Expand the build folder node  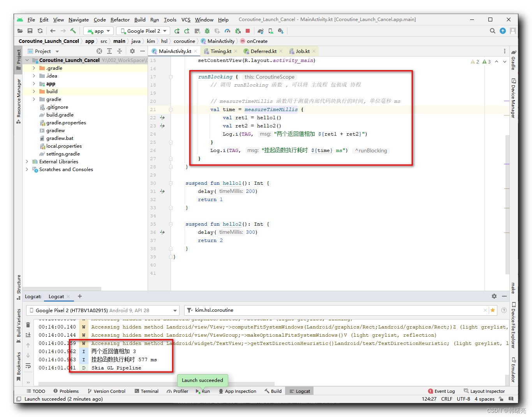[x=34, y=91]
